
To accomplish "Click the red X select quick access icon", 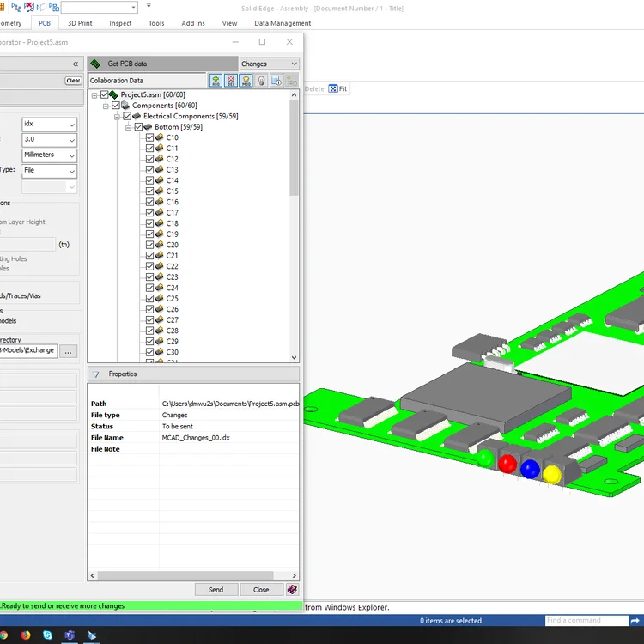I will coord(28,7).
